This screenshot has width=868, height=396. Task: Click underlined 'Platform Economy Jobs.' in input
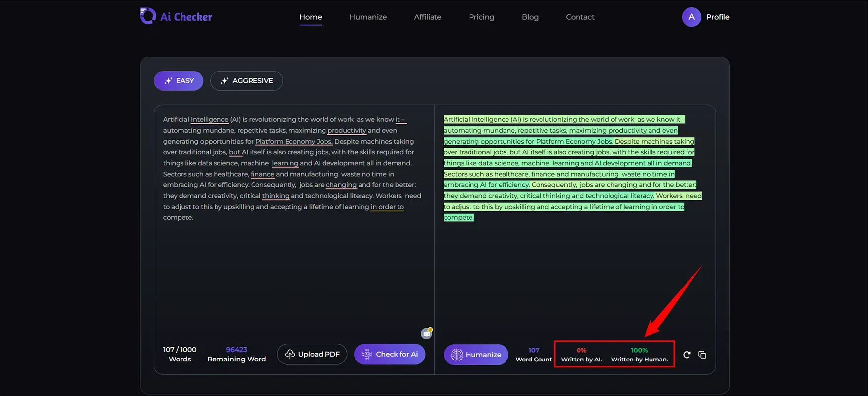point(294,142)
